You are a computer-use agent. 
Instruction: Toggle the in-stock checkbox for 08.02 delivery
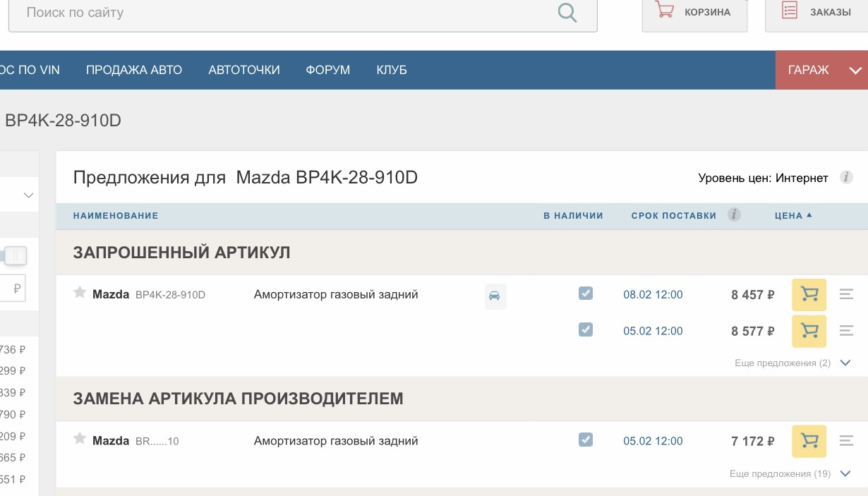tap(585, 294)
